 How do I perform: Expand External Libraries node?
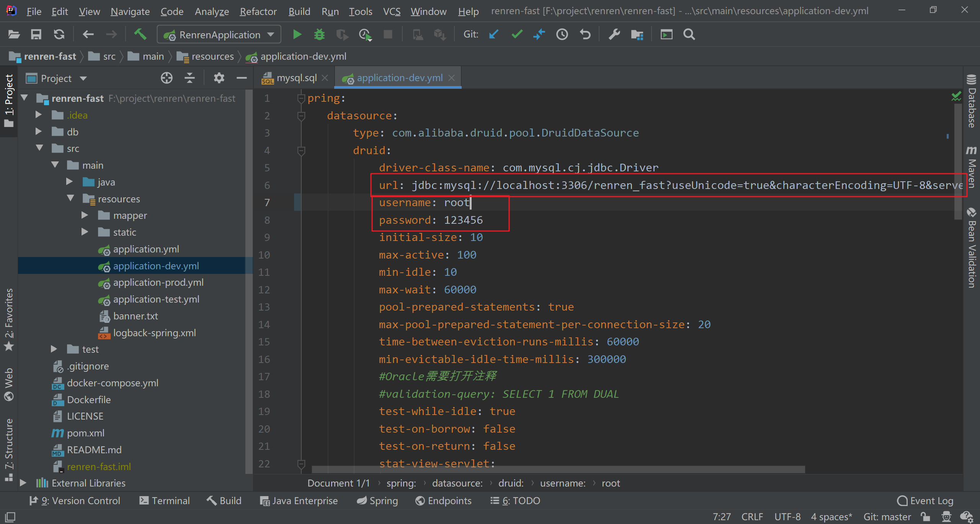pos(23,483)
